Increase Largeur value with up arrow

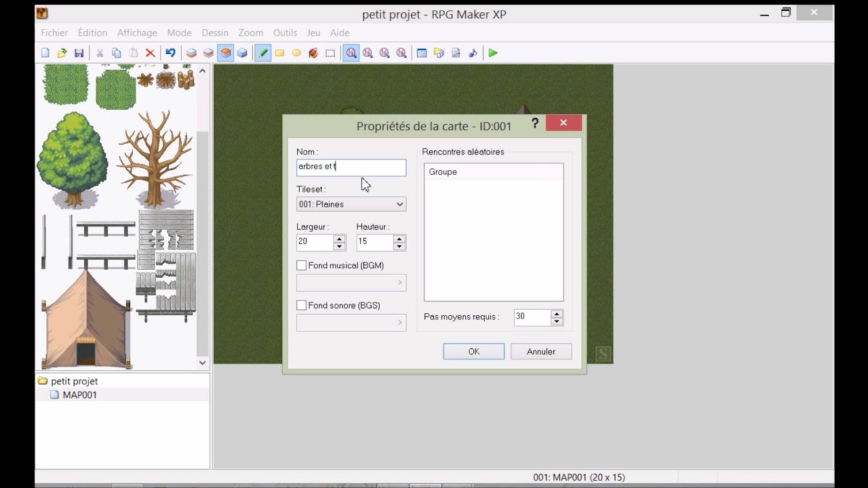(x=339, y=239)
